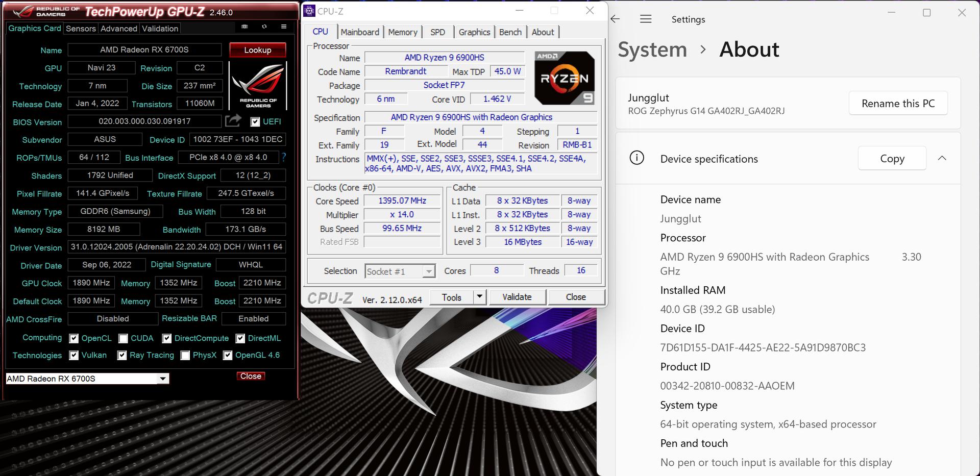Screen dimensions: 980x476
Task: Toggle the OpenGL 4.6 checkbox
Action: click(x=228, y=355)
